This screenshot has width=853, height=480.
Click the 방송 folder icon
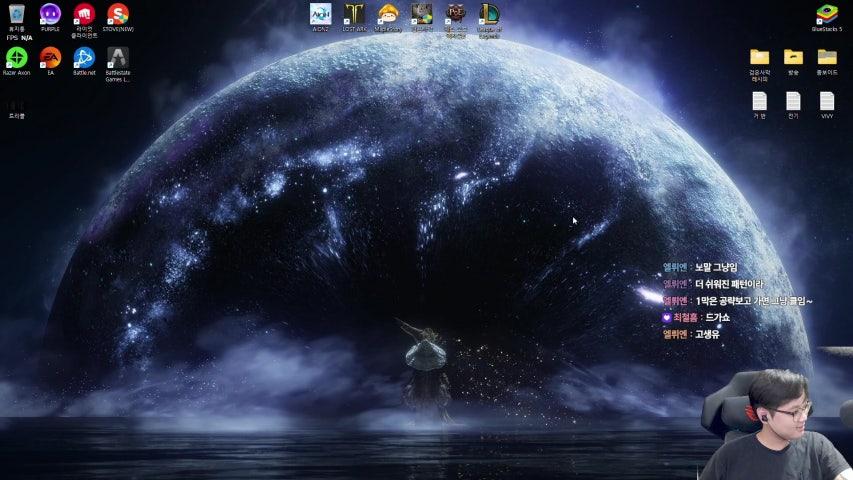pos(793,57)
